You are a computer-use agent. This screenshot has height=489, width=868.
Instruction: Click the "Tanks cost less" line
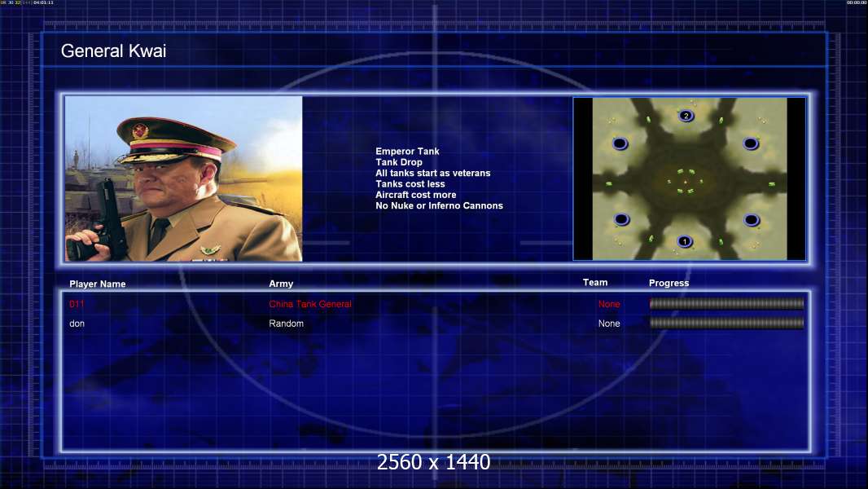pyautogui.click(x=410, y=184)
